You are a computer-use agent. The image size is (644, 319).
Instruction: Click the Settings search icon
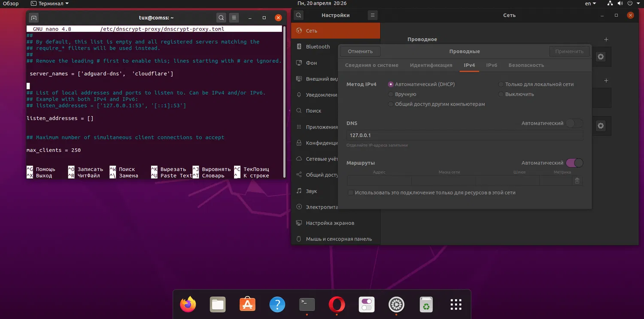coord(299,15)
